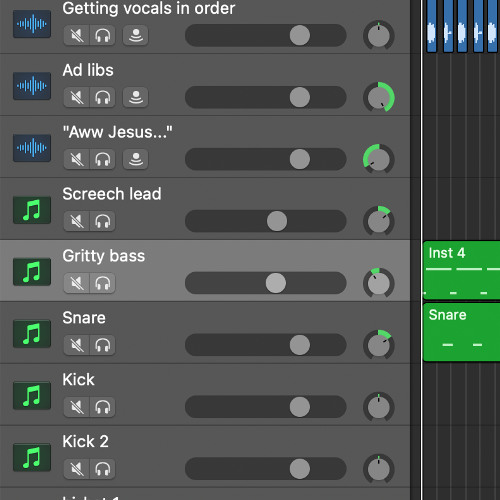Solo the Getting vocals in order track
The width and height of the screenshot is (500, 500).
point(103,35)
